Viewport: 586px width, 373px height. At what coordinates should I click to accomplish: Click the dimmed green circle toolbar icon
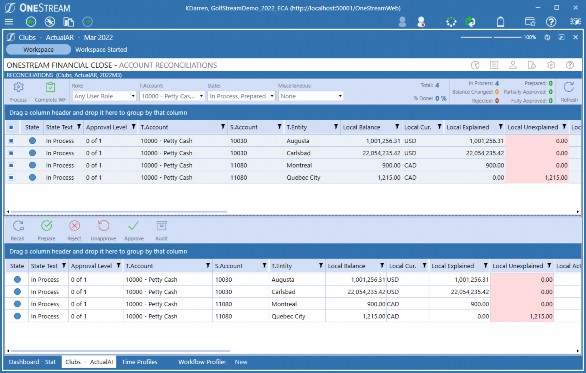point(87,22)
